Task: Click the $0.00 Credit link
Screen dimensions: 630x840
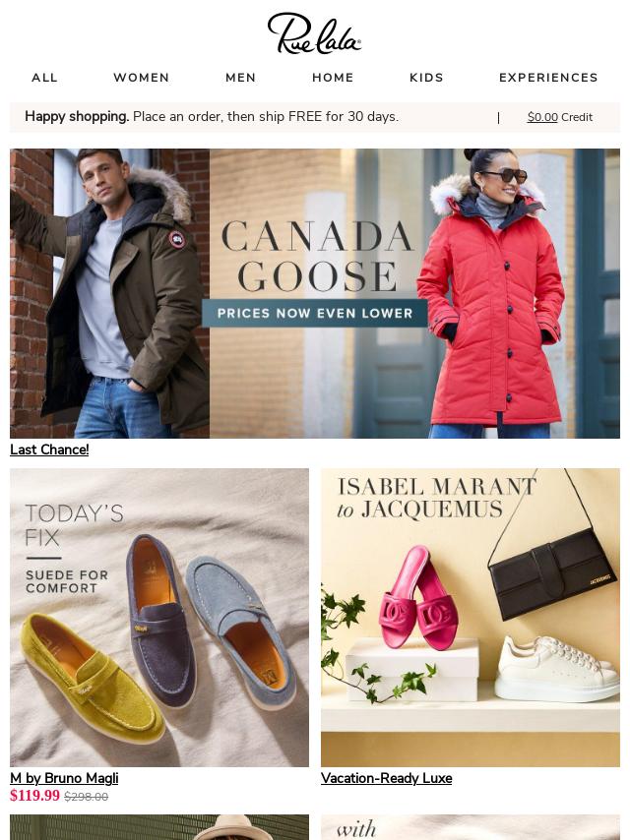Action: click(560, 117)
